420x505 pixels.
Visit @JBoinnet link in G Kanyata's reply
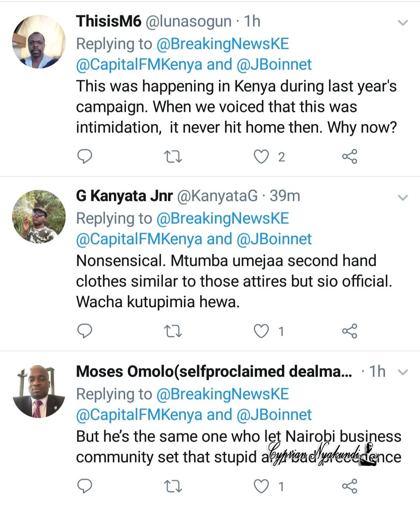pos(274,239)
